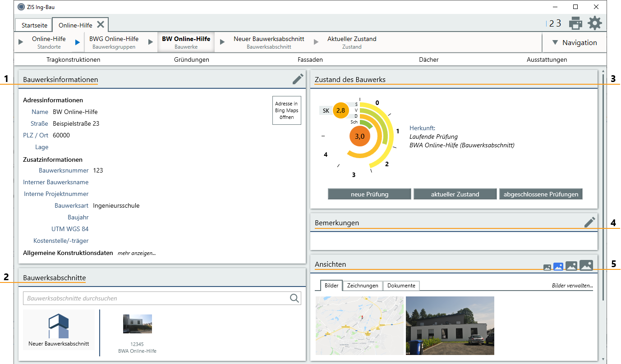
Task: Click the UTM WGS 84 label
Action: (70, 229)
